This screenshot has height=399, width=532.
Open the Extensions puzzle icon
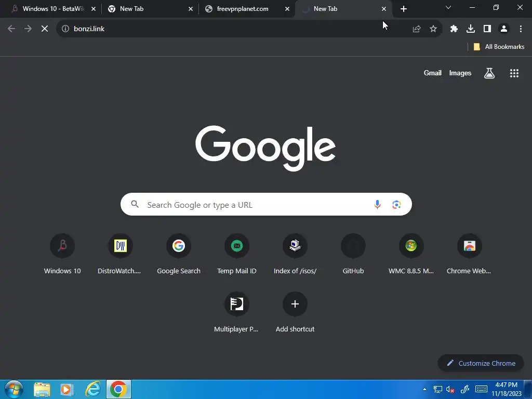pos(454,29)
